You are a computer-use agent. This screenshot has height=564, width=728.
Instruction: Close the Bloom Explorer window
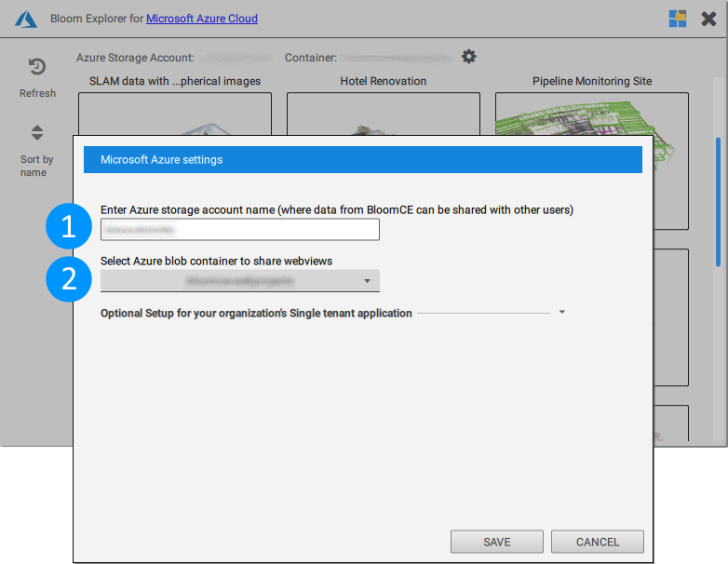pyautogui.click(x=708, y=19)
